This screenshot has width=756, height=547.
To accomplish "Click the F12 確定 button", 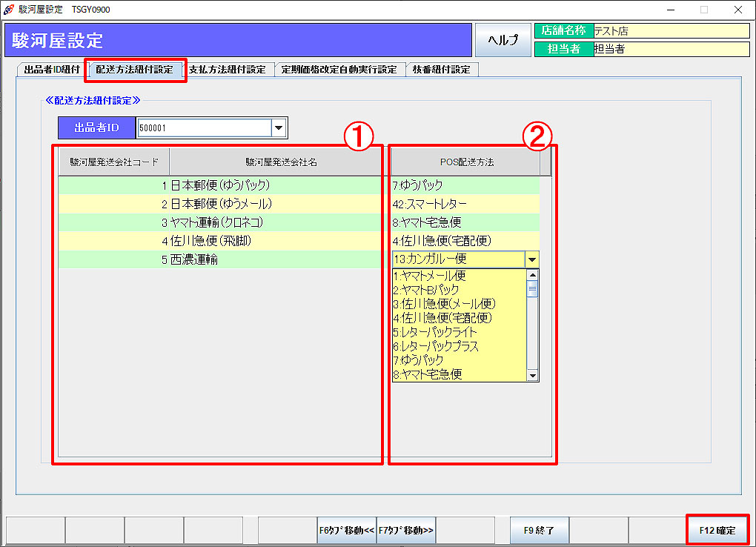I will click(717, 530).
